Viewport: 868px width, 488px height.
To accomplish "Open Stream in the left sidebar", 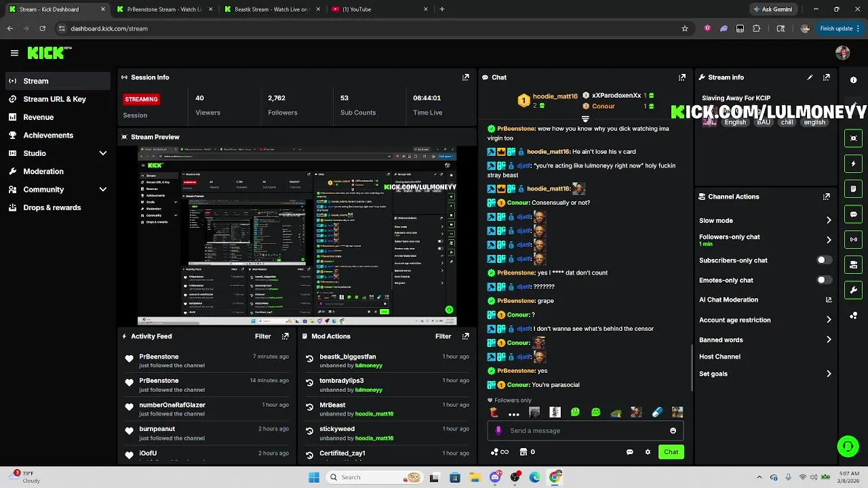I will 58,81.
